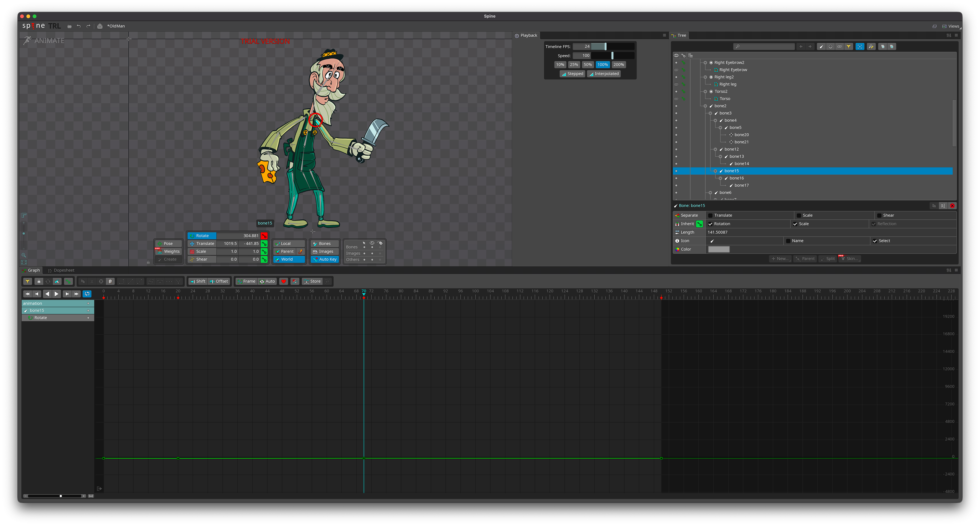This screenshot has width=980, height=526.
Task: Click the collapse all icon in Tree toolbar
Action: click(x=883, y=46)
